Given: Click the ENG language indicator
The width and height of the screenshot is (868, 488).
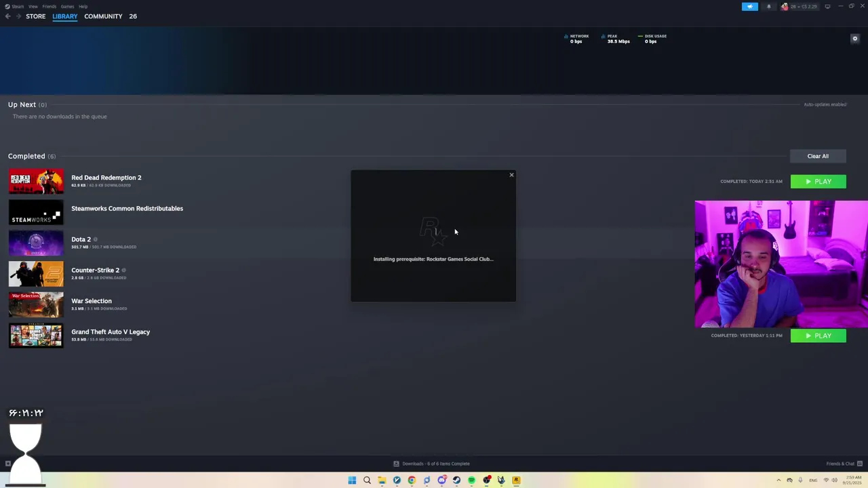Looking at the screenshot, I should [814, 481].
